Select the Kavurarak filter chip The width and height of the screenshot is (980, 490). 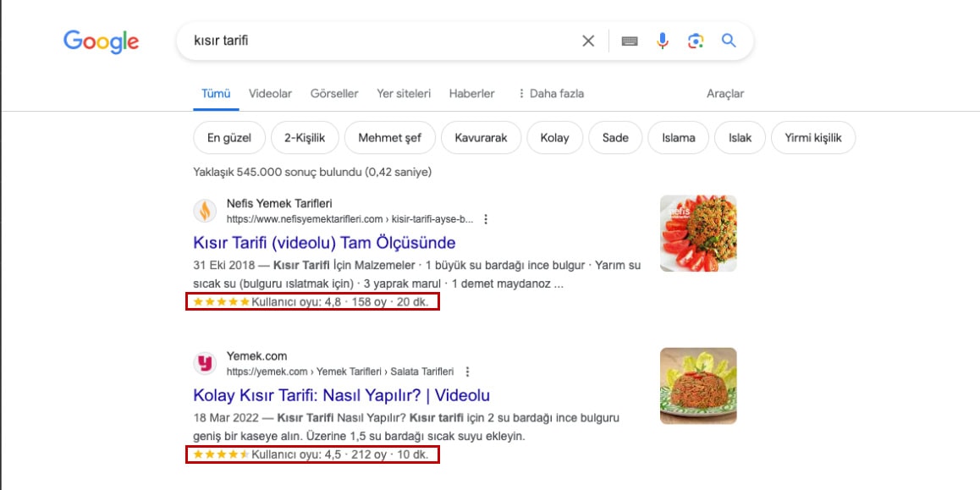pyautogui.click(x=481, y=137)
